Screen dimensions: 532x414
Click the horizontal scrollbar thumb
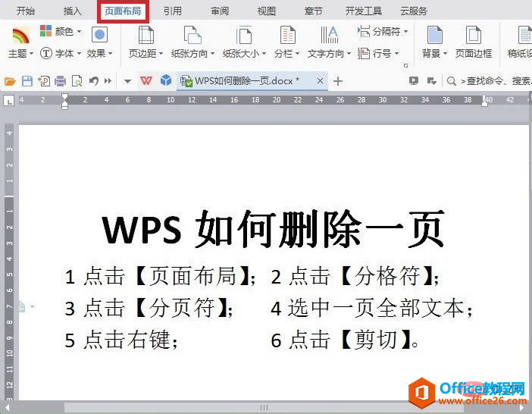264,407
